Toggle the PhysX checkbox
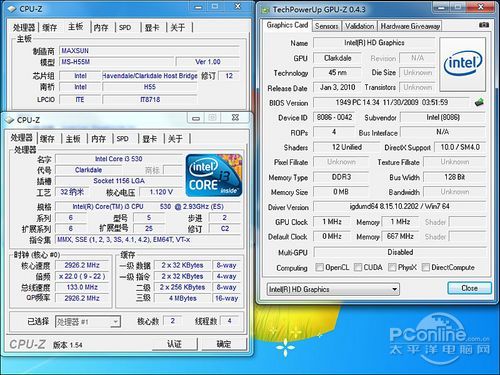Screen dimensions: 500x375 (392, 267)
